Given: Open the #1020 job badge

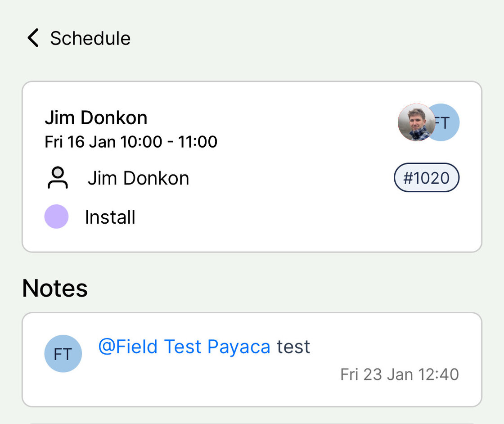Looking at the screenshot, I should (x=426, y=178).
